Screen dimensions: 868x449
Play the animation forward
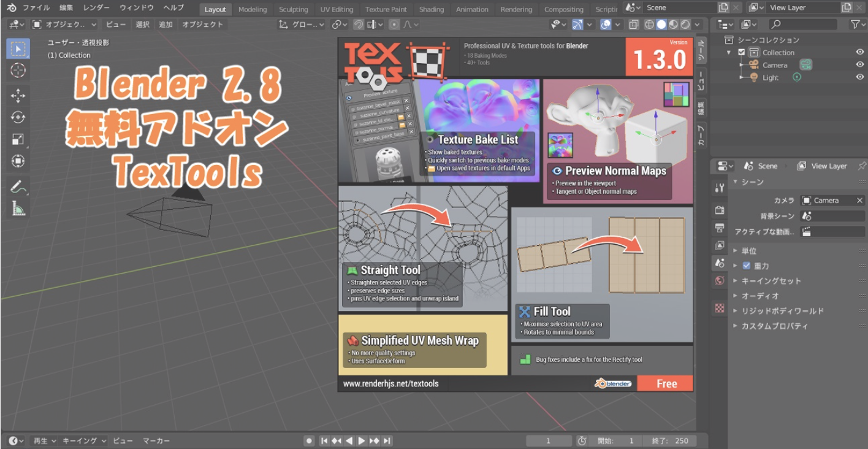click(x=362, y=440)
